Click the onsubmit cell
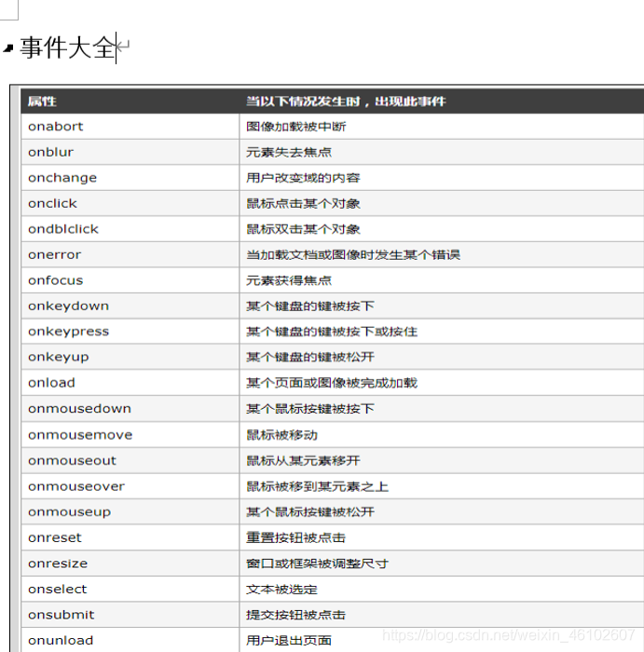The width and height of the screenshot is (644, 652). point(130,615)
